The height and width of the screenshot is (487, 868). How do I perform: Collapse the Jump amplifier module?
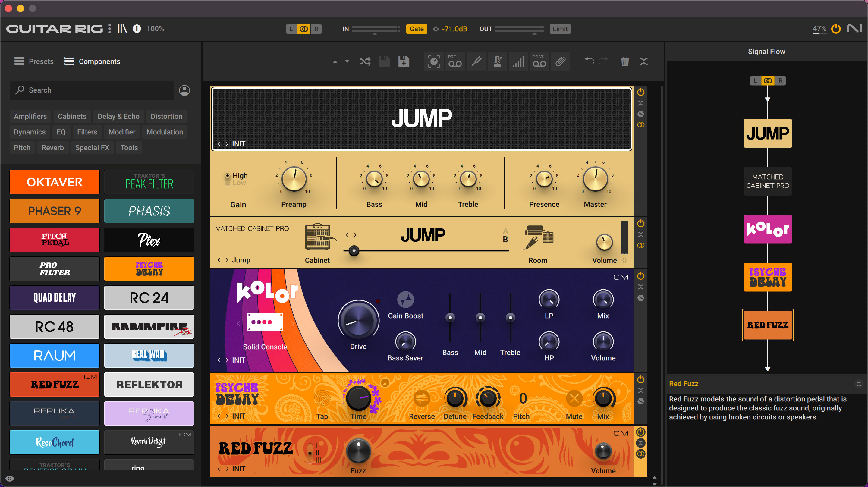[640, 103]
